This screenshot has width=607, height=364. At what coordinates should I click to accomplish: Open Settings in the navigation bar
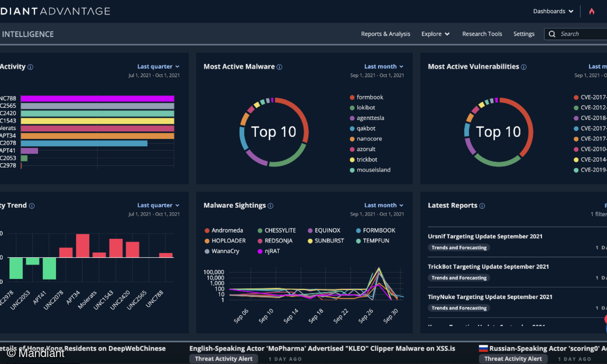(524, 34)
